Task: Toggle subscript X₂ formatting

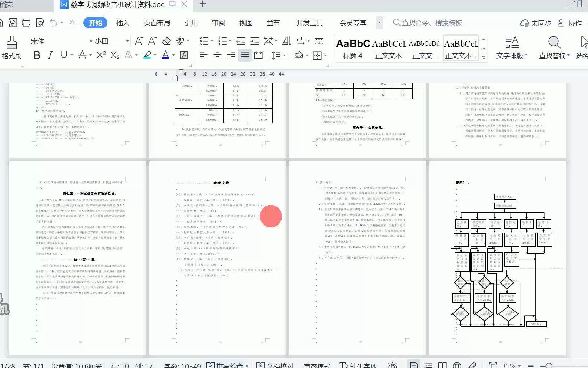Action: click(115, 55)
